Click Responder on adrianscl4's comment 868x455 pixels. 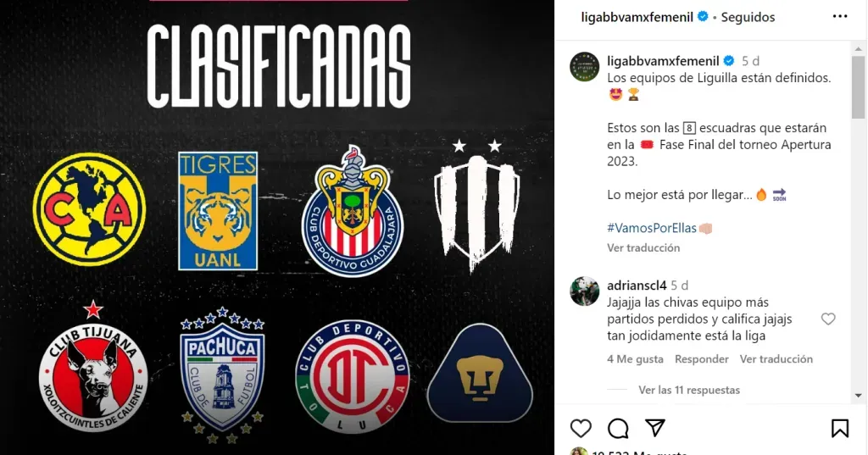tap(701, 359)
